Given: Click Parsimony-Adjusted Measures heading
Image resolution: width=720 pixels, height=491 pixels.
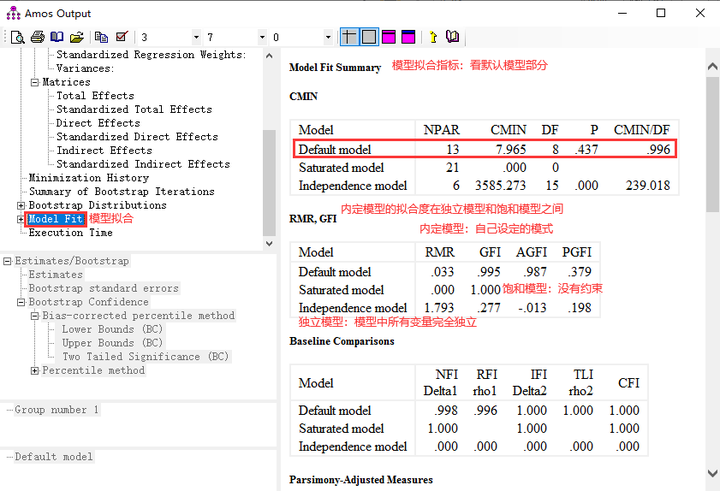Looking at the screenshot, I should (x=361, y=480).
